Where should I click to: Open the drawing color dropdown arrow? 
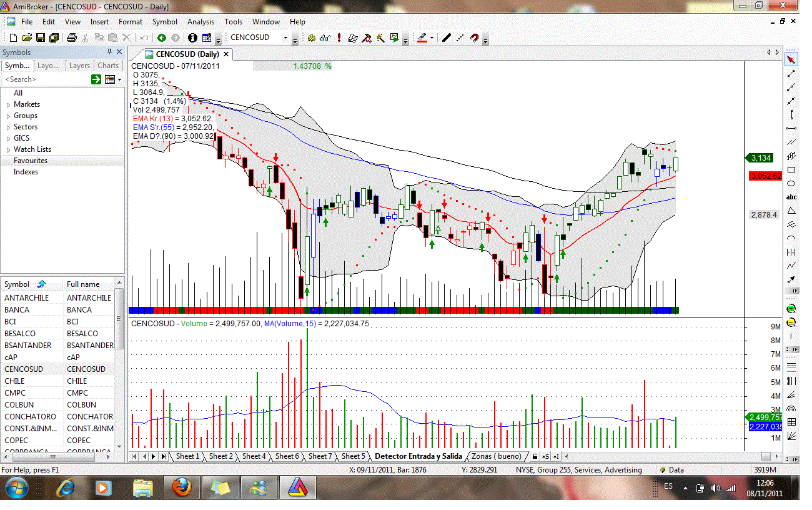tap(432, 38)
